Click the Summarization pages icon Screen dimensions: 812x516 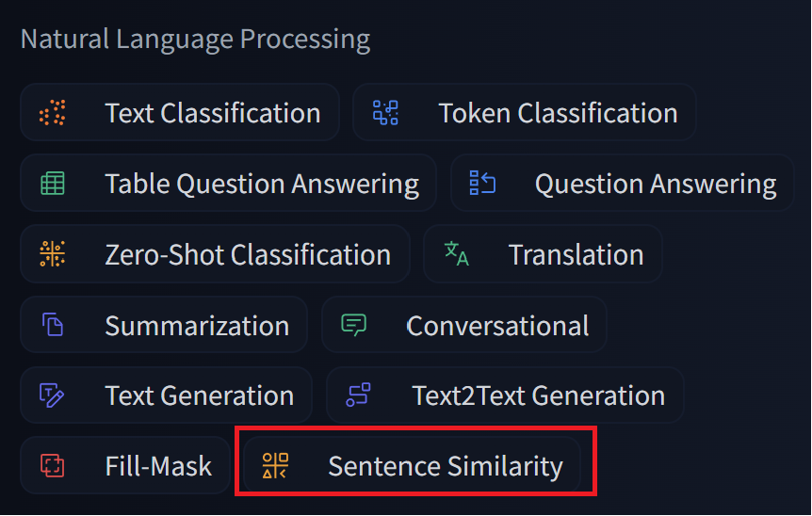[53, 325]
